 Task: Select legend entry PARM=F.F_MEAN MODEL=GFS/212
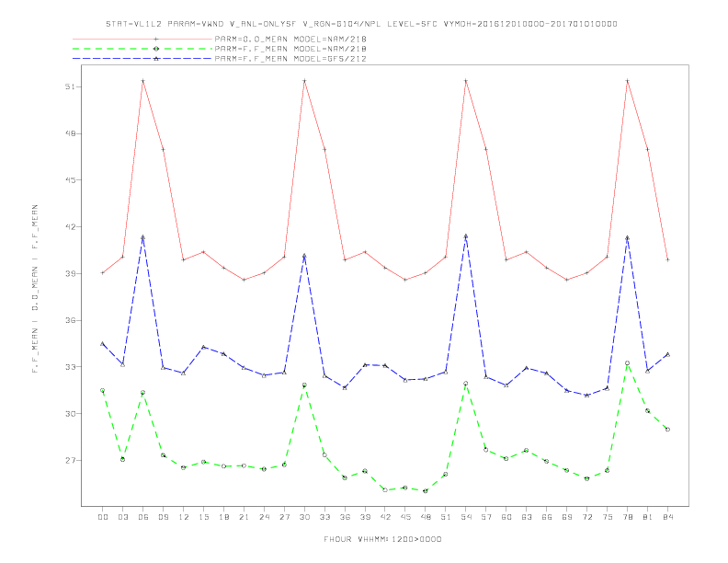(x=290, y=59)
